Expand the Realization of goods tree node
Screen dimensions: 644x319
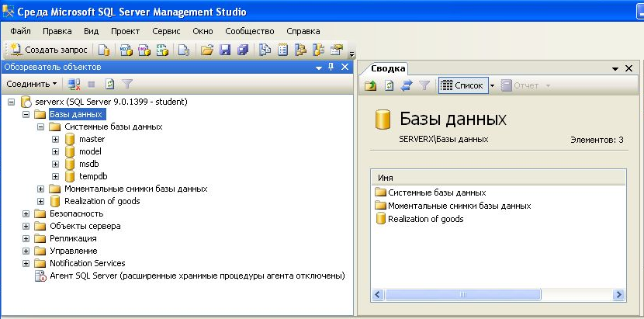[40, 202]
